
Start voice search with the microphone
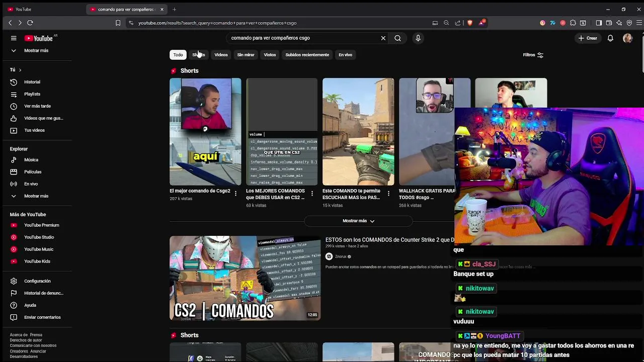click(418, 38)
